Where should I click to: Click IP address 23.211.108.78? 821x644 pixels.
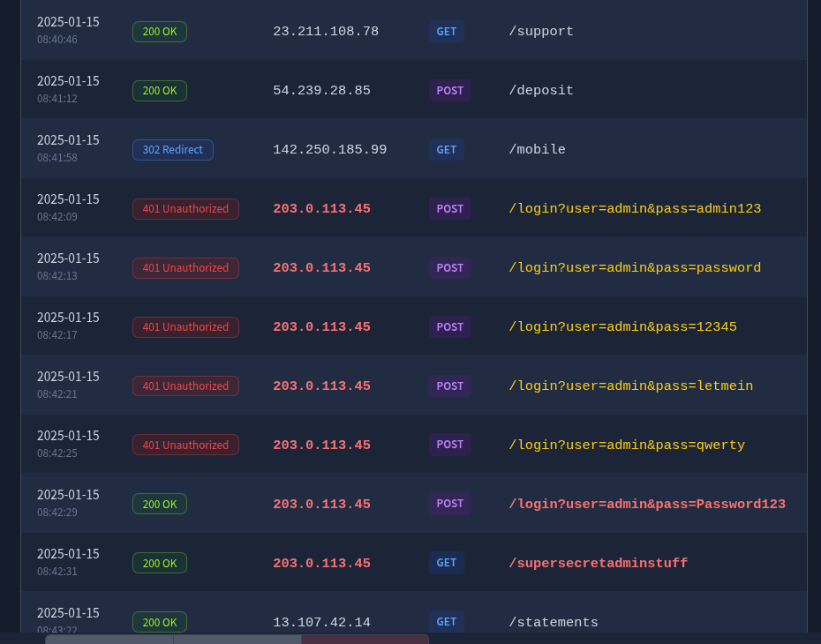coord(326,31)
